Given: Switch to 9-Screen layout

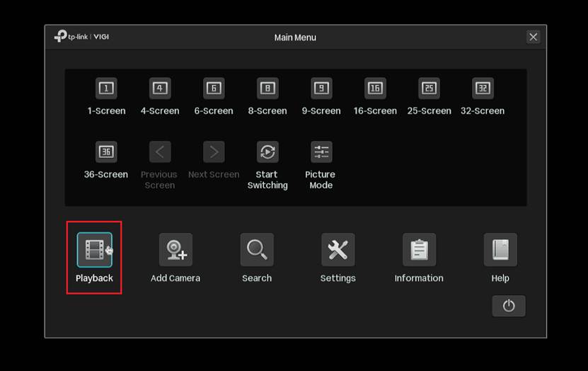Looking at the screenshot, I should (x=321, y=89).
